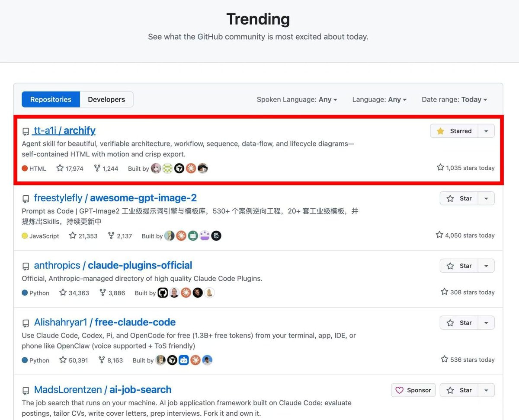Sponsor MadsLorentzen with the Sponsor button
The height and width of the screenshot is (420, 519).
coord(413,390)
